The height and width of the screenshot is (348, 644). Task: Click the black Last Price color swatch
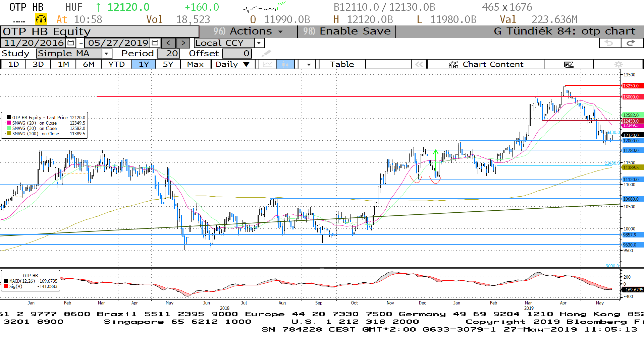click(9, 118)
